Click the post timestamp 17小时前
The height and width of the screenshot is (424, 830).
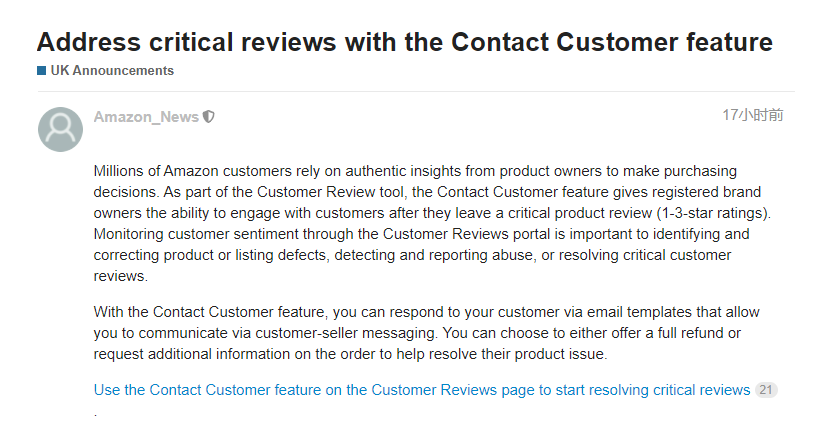(752, 116)
